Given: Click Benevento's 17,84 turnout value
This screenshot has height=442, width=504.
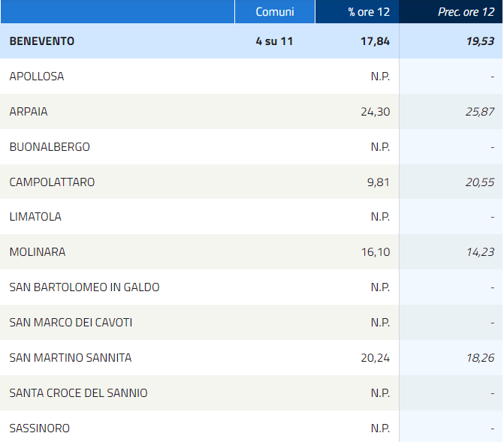Looking at the screenshot, I should 375,41.
